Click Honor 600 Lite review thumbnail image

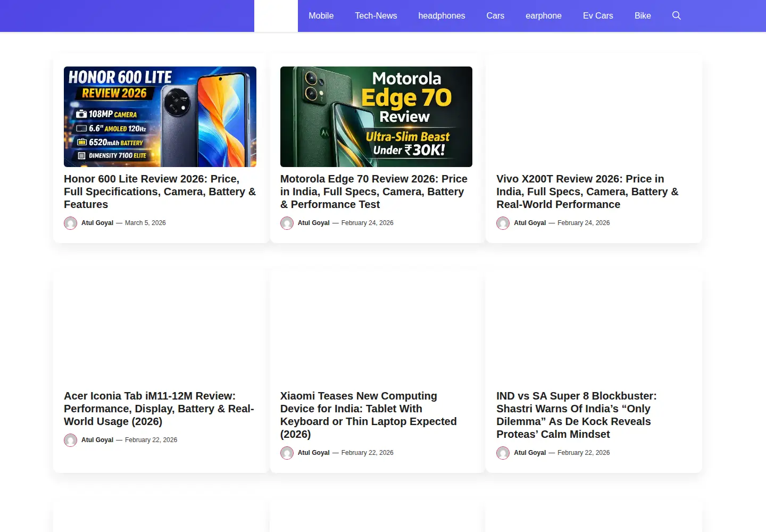tap(160, 117)
